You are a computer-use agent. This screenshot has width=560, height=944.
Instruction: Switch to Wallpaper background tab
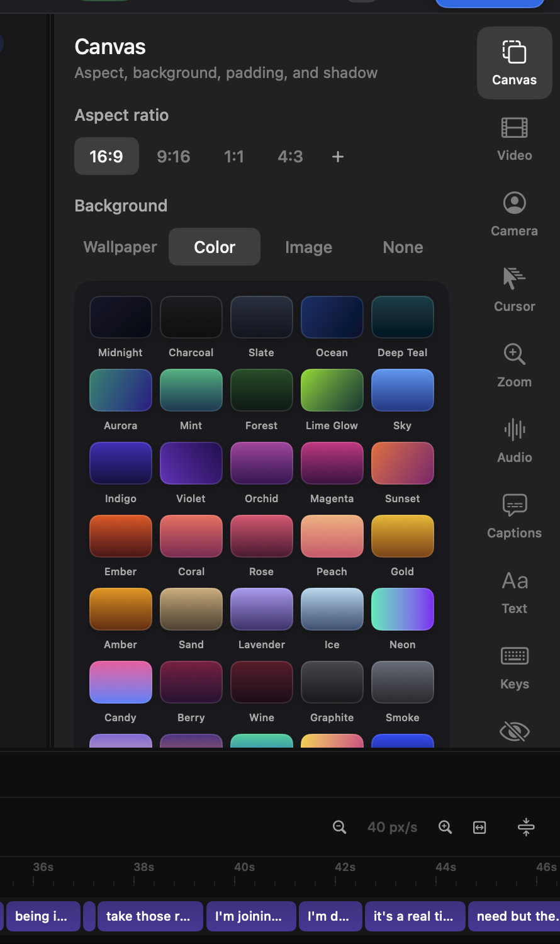120,247
